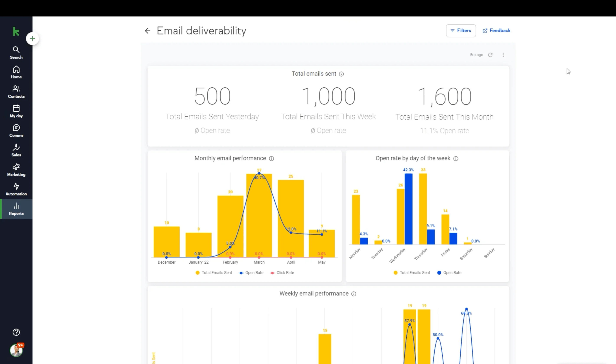The width and height of the screenshot is (616, 364).
Task: Click Friday's yellow 14 emails bar
Action: pos(445,229)
